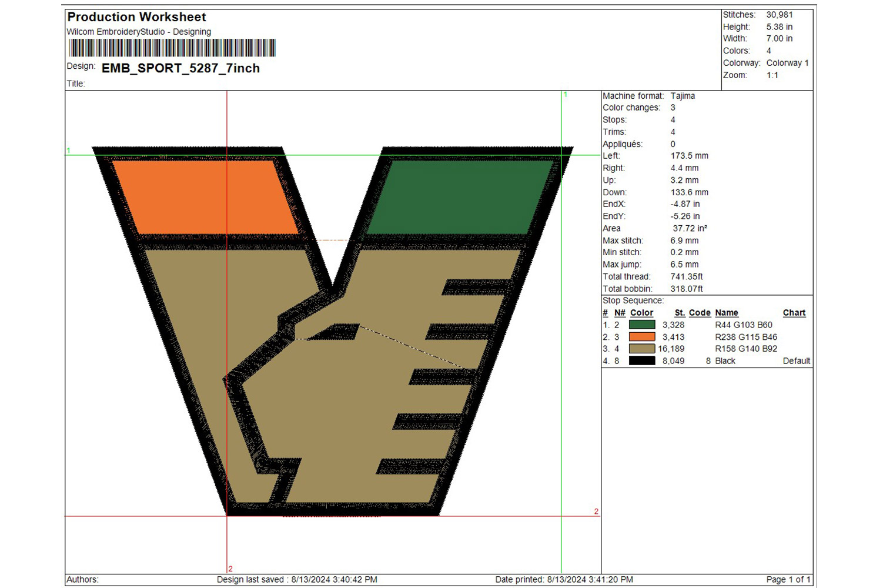Click the machine format value Tajima
883x588 pixels.
(x=683, y=96)
